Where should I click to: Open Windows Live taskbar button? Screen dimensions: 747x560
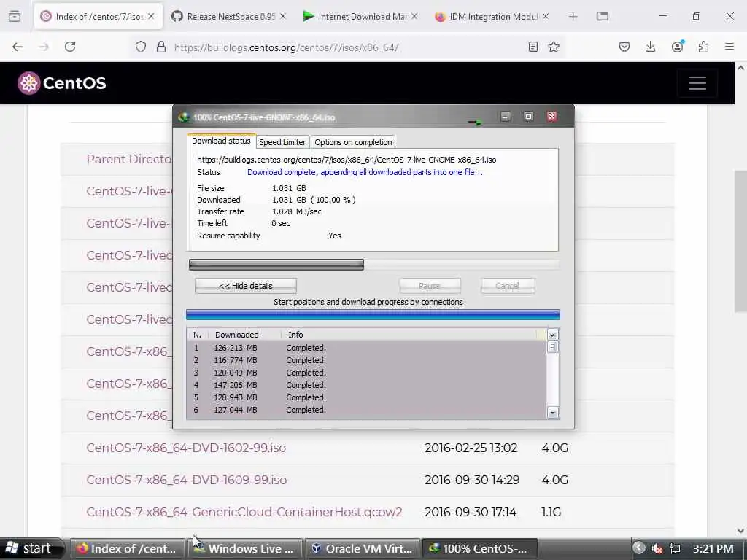coord(246,548)
